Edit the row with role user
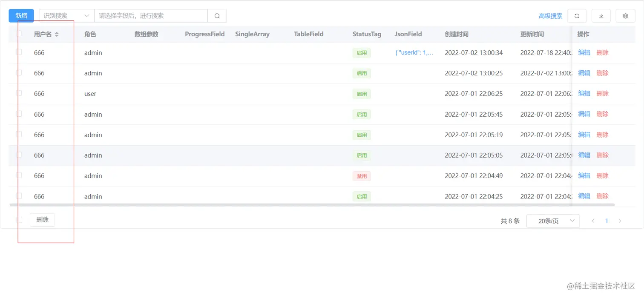Viewport: 644px width, 299px height. [584, 93]
